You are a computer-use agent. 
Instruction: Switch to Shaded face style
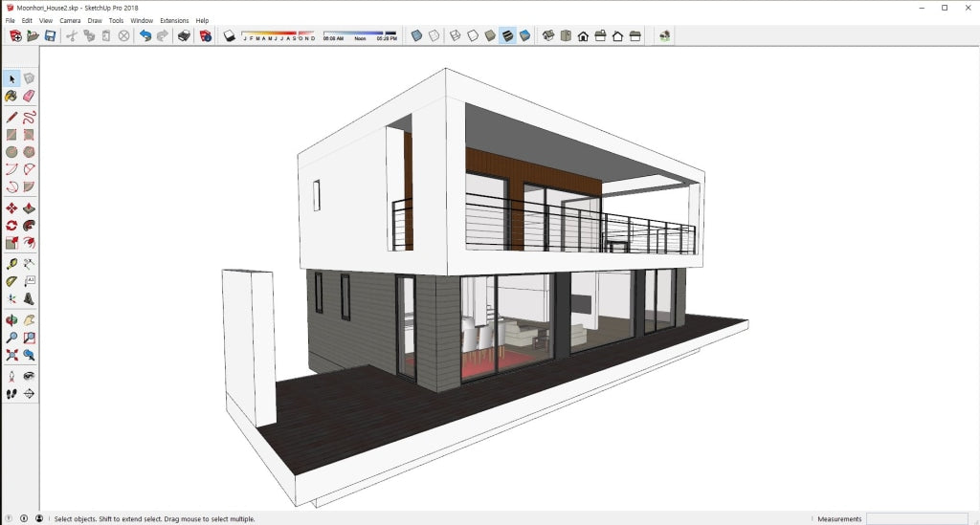pos(490,36)
